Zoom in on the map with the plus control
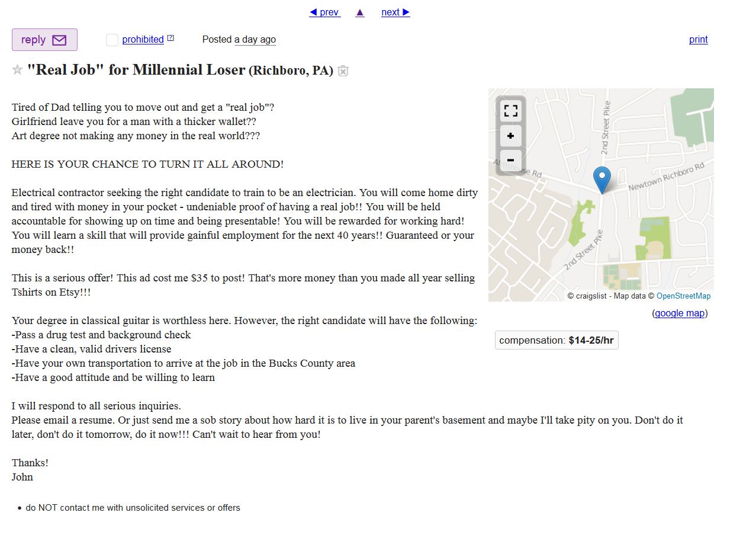This screenshot has width=756, height=535. (x=510, y=135)
